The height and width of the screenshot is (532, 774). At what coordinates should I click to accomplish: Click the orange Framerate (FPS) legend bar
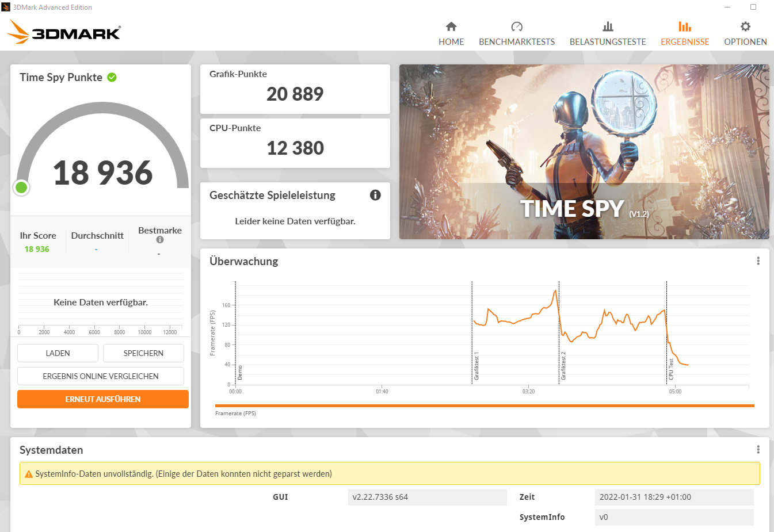(485, 405)
